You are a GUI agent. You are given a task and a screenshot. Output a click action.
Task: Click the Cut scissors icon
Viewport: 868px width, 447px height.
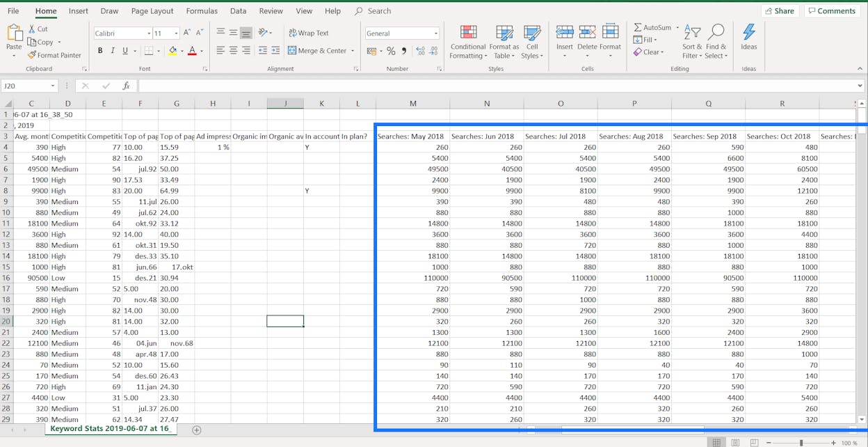(x=32, y=29)
